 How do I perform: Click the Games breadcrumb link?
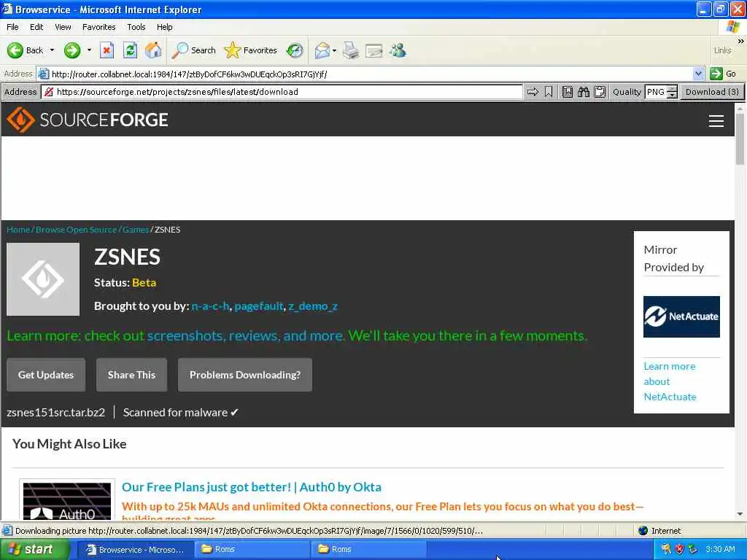tap(136, 230)
